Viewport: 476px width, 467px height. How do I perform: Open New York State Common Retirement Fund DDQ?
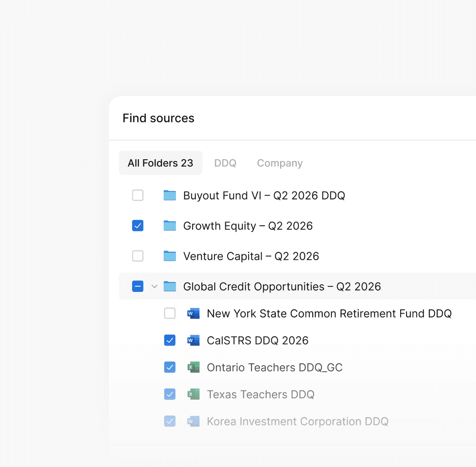329,313
